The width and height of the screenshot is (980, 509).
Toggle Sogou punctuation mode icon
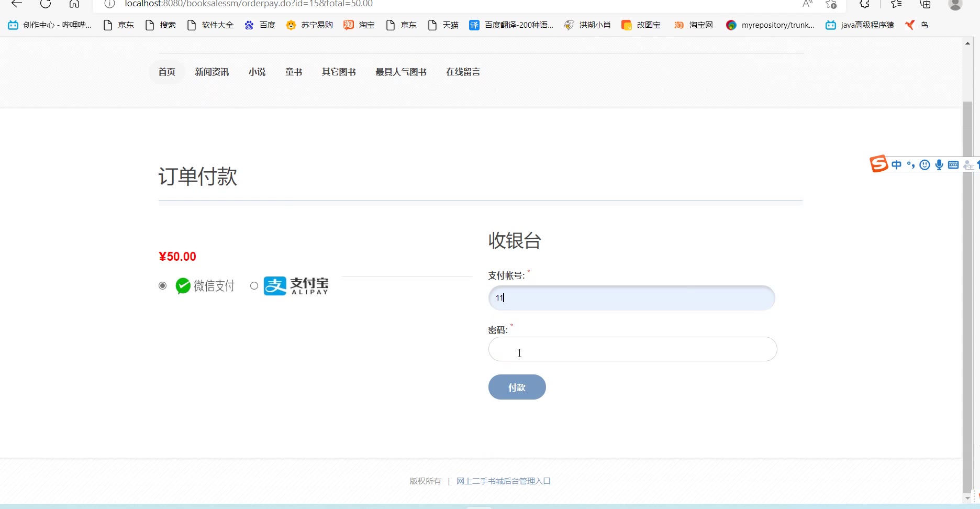[911, 165]
